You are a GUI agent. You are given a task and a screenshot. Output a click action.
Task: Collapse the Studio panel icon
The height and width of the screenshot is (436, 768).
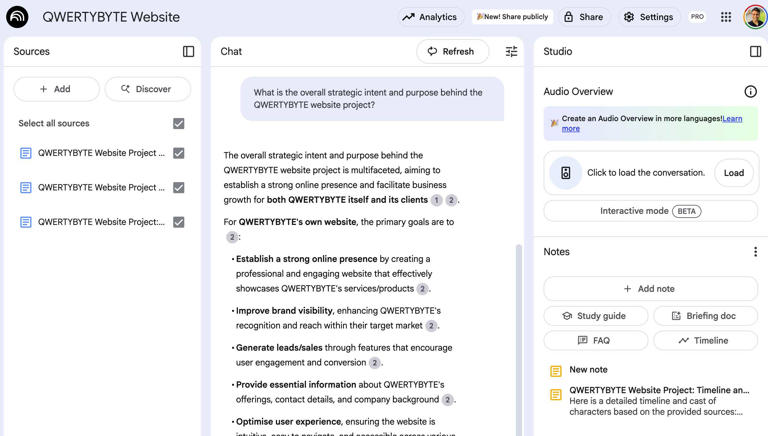point(755,51)
